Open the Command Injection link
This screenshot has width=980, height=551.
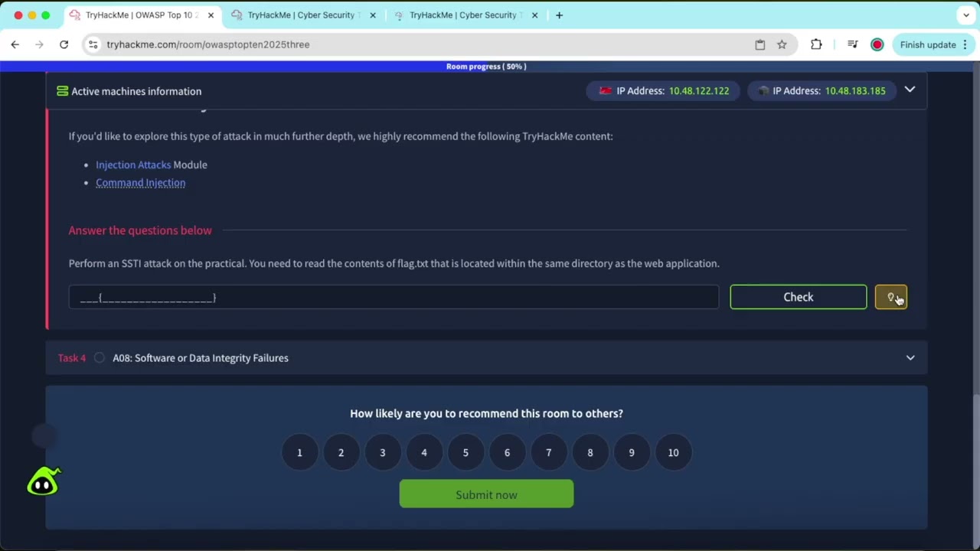pyautogui.click(x=140, y=183)
